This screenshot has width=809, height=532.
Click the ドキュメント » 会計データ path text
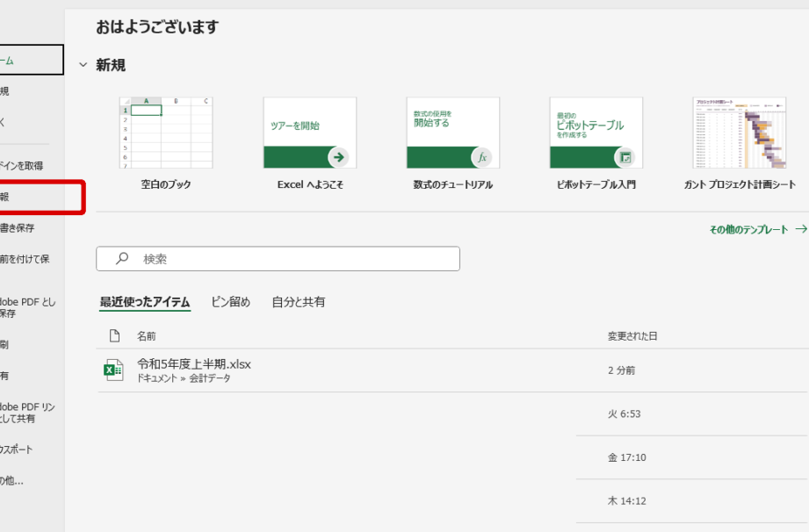[184, 378]
